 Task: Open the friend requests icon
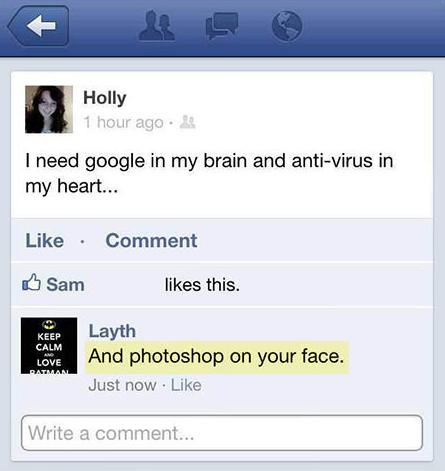coord(157,26)
